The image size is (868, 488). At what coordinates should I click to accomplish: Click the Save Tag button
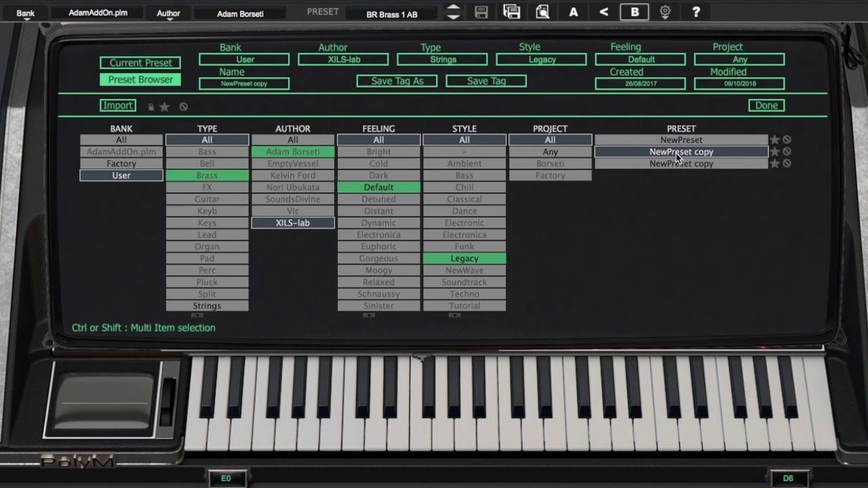point(486,81)
